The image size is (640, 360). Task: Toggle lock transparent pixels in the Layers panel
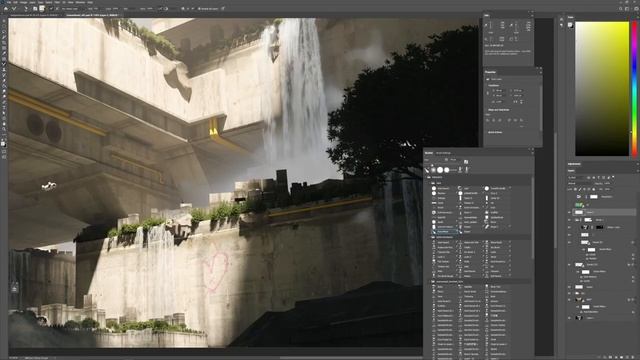[576, 189]
